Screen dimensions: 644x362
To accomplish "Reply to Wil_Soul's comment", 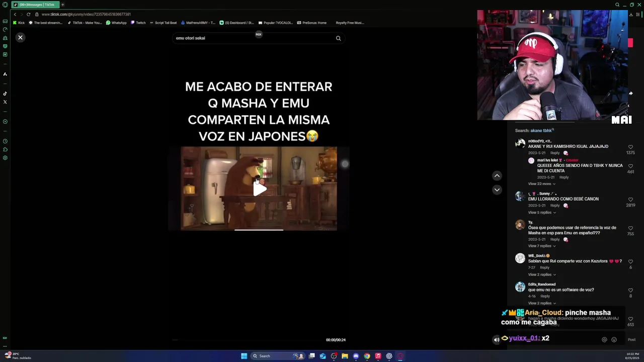I will click(544, 267).
